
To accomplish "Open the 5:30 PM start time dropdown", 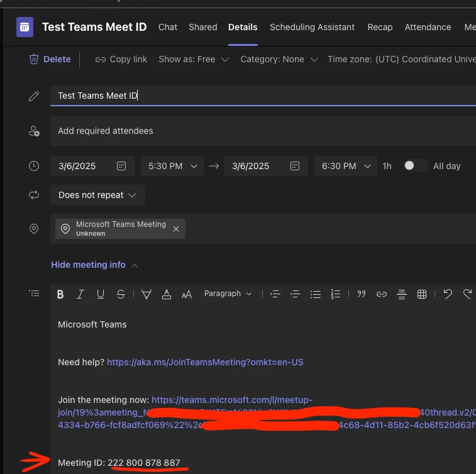I will (172, 166).
